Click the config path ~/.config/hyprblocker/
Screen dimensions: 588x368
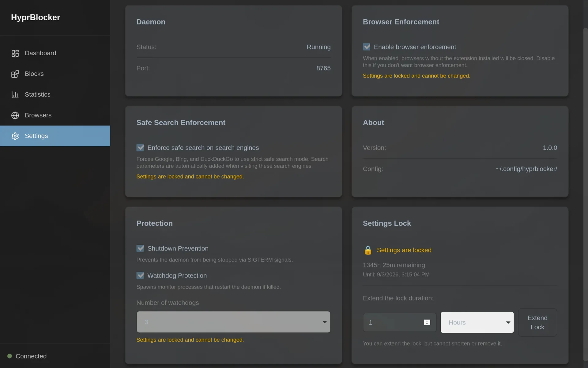(526, 169)
